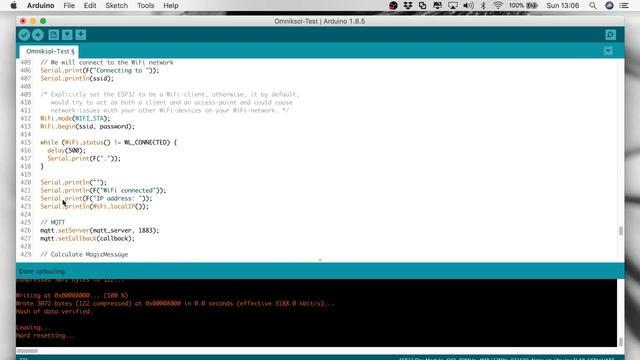Click the "Writing at 0x00008000" console line

(72, 296)
